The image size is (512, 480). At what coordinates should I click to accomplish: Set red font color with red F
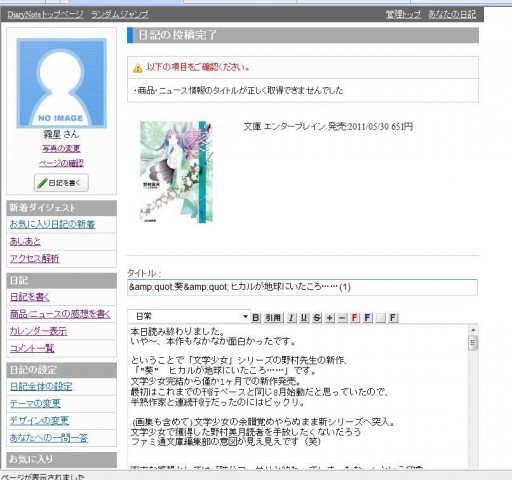(x=355, y=317)
